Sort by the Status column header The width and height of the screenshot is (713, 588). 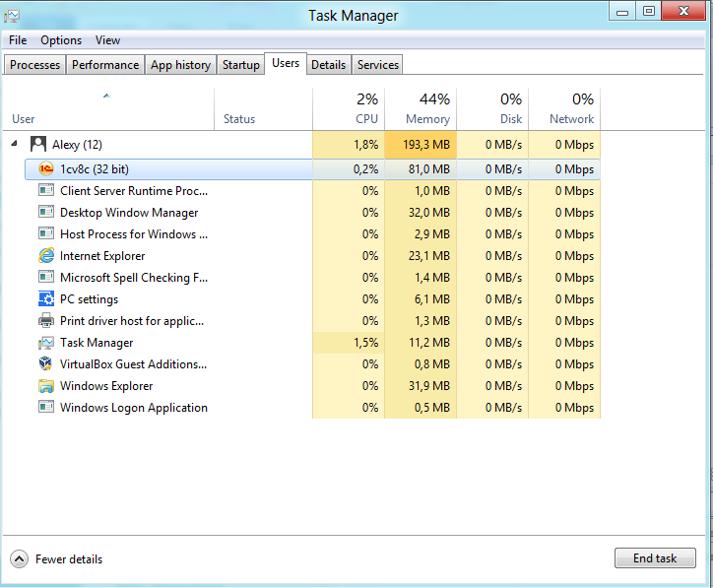pos(263,109)
